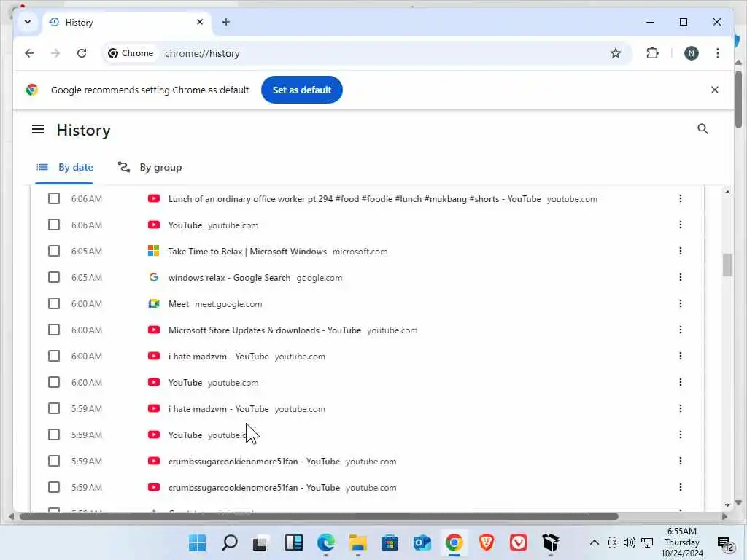Open Task View on the taskbar
This screenshot has height=560, width=747.
(x=260, y=542)
